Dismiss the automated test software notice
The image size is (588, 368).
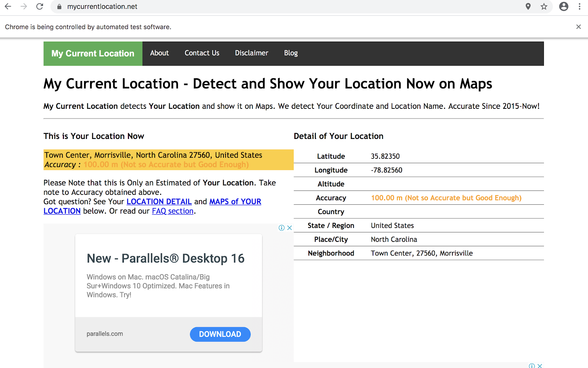[x=578, y=27]
